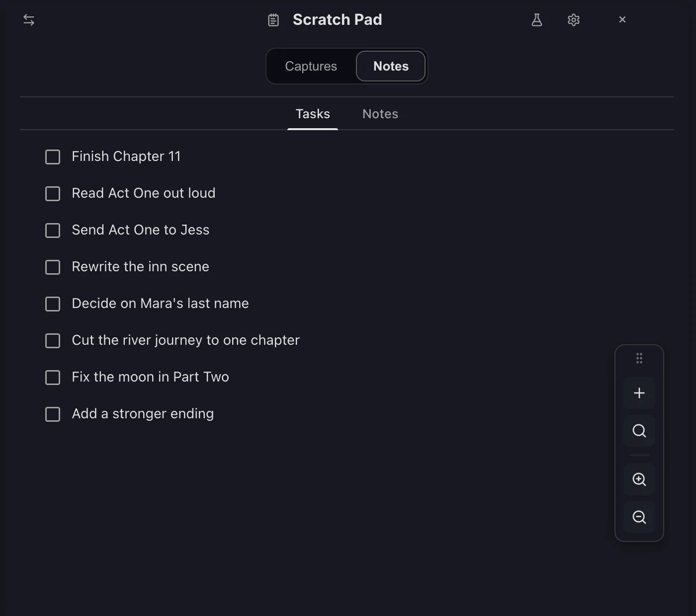Switch to the Captures segment

point(311,66)
